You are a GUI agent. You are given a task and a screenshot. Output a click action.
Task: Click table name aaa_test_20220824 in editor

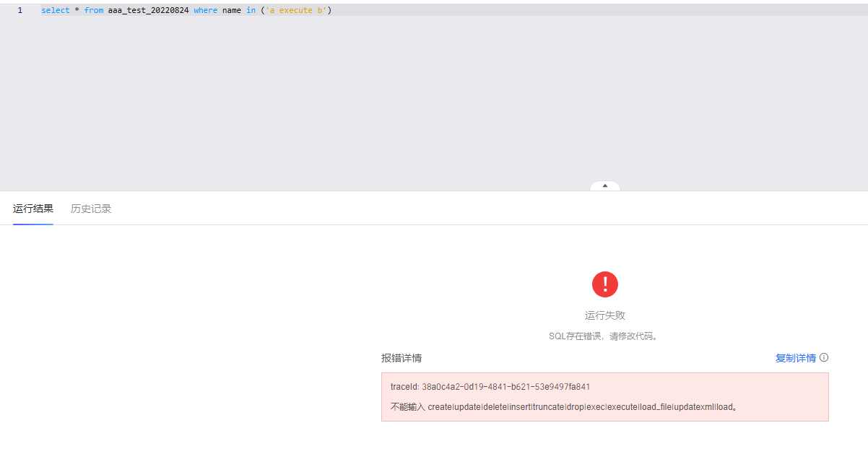tap(148, 11)
